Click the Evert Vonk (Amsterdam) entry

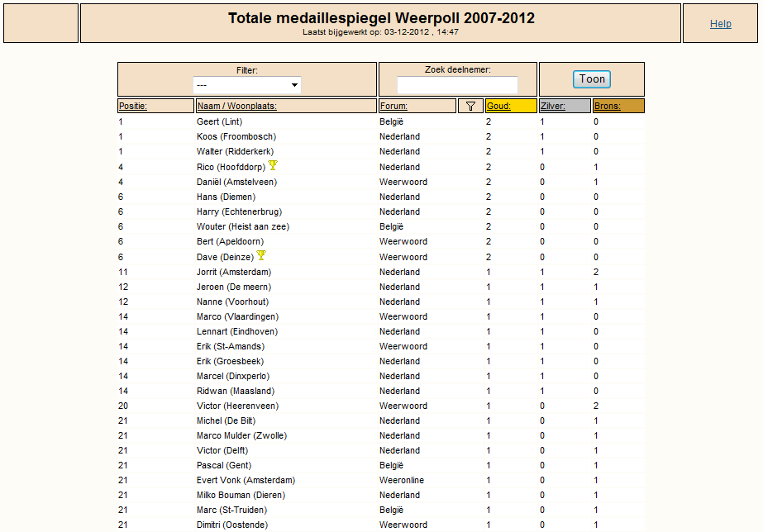[246, 480]
